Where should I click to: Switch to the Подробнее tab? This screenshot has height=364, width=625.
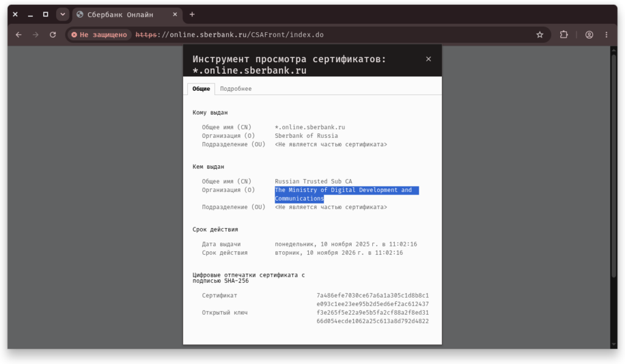click(236, 89)
